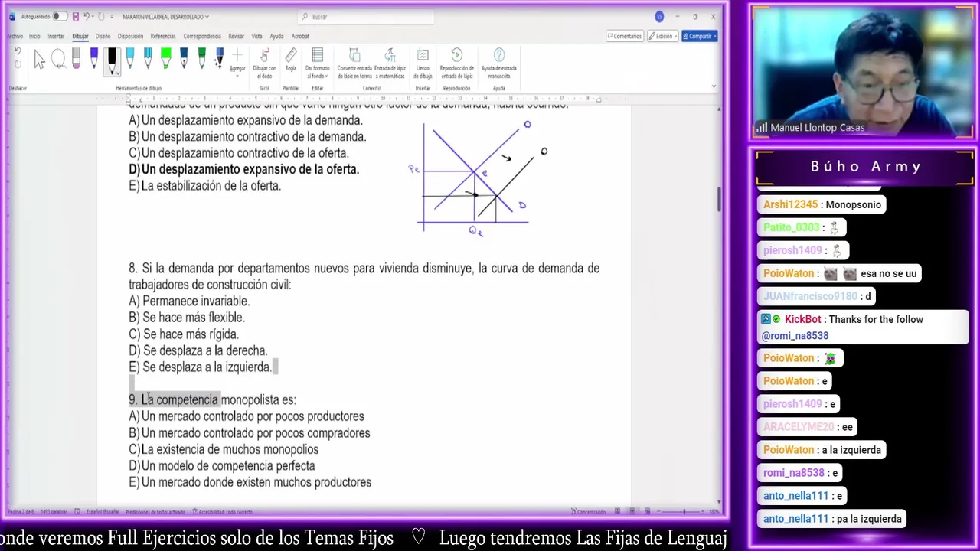
Task: Click answer option D) Un desplazamiento expansivo de la oferta
Action: click(243, 169)
